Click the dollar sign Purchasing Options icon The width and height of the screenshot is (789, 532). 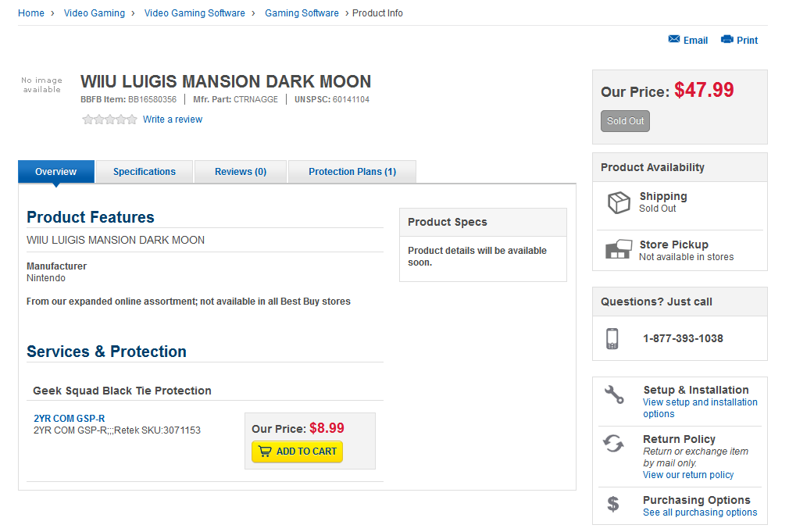pyautogui.click(x=613, y=505)
